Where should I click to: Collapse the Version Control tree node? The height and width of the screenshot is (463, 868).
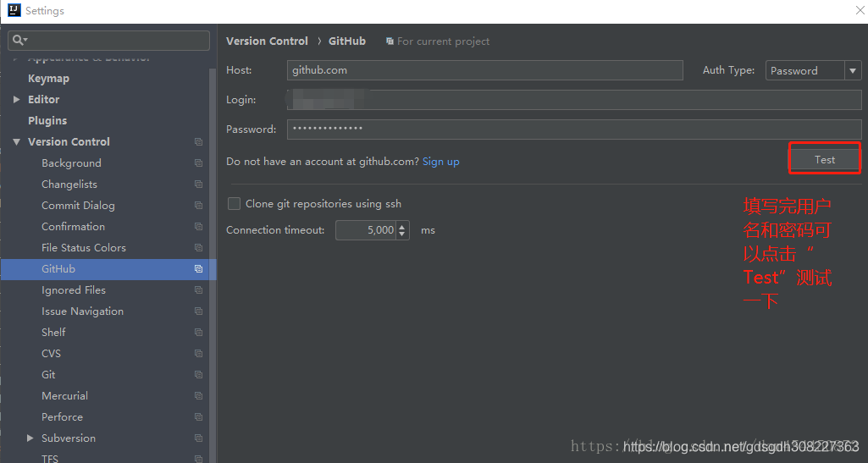(17, 142)
